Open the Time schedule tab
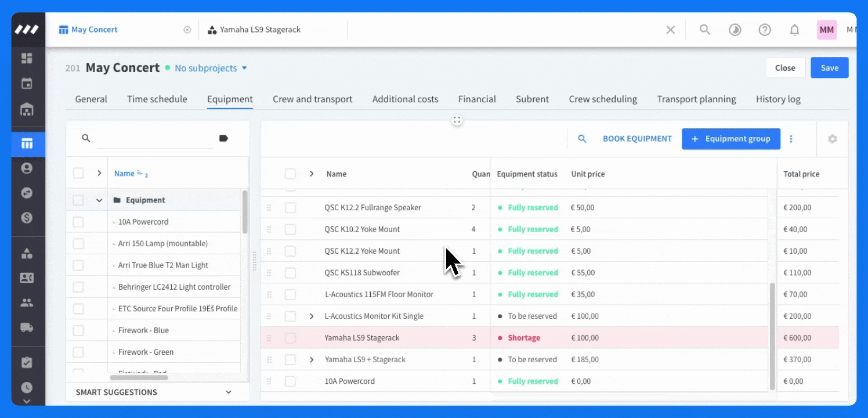The width and height of the screenshot is (868, 418). [157, 99]
